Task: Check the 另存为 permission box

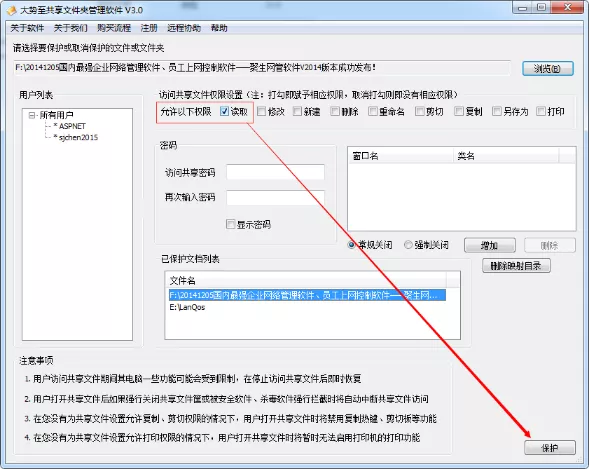Action: (x=497, y=111)
